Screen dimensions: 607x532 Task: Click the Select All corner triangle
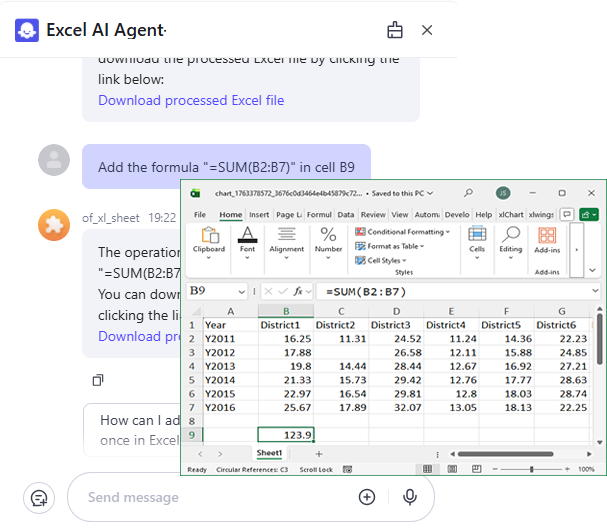[x=195, y=311]
